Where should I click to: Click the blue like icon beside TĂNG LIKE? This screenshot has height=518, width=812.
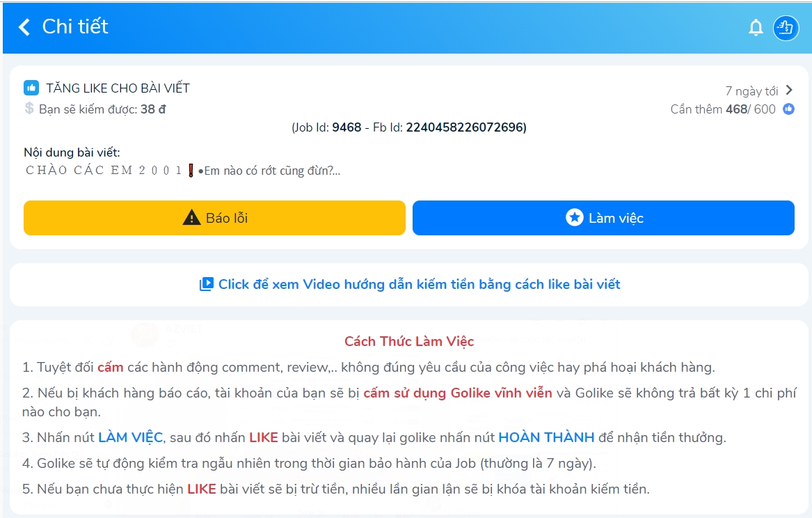click(x=31, y=88)
